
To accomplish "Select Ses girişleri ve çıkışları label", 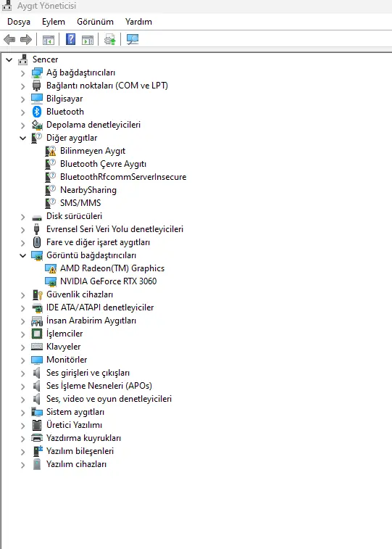I will click(x=88, y=373).
